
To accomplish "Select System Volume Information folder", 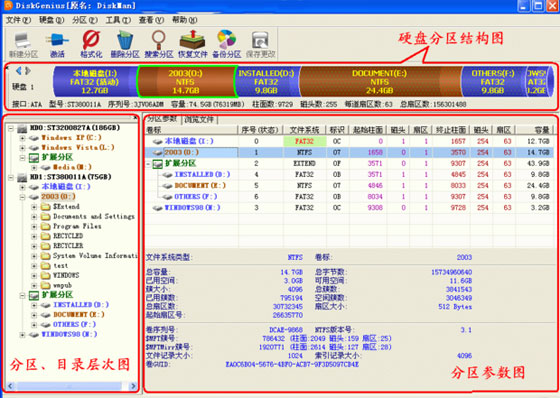I will (95, 256).
